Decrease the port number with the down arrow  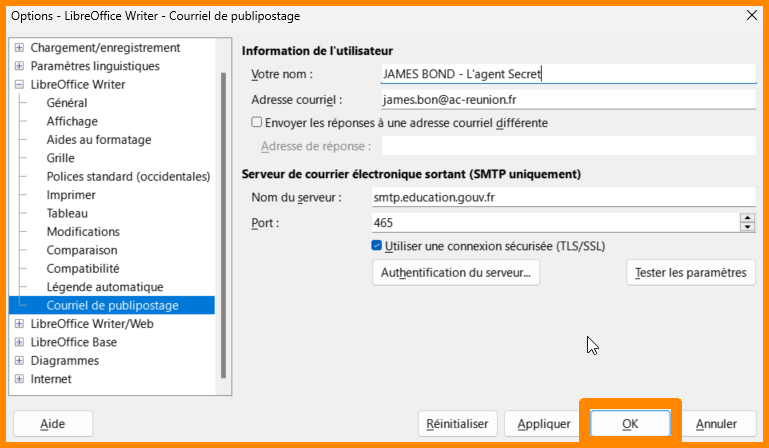coord(747,227)
